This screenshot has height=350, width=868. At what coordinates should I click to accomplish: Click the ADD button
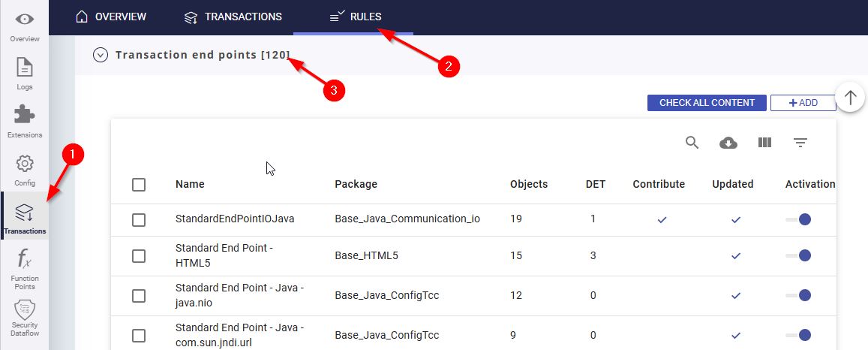point(803,103)
